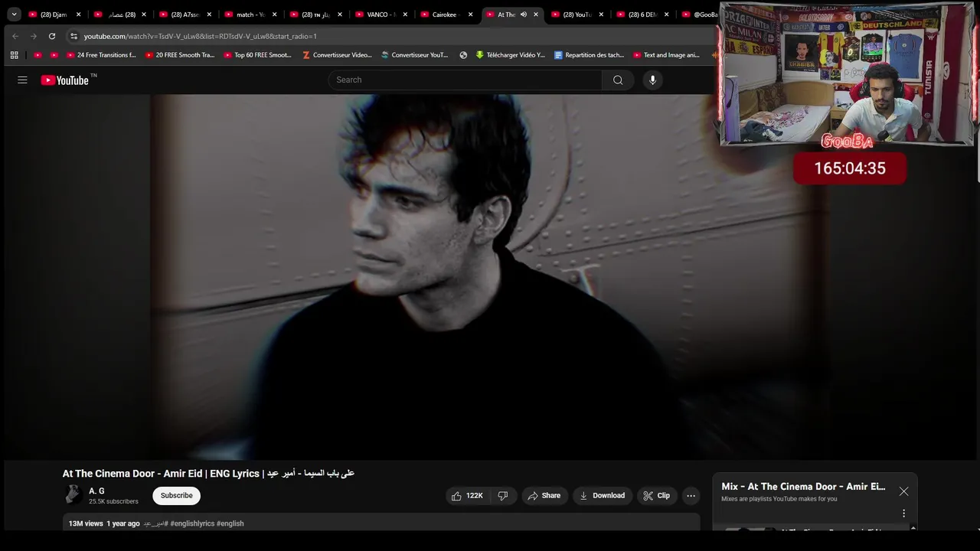
Task: Open the A. G channel name
Action: pyautogui.click(x=96, y=491)
